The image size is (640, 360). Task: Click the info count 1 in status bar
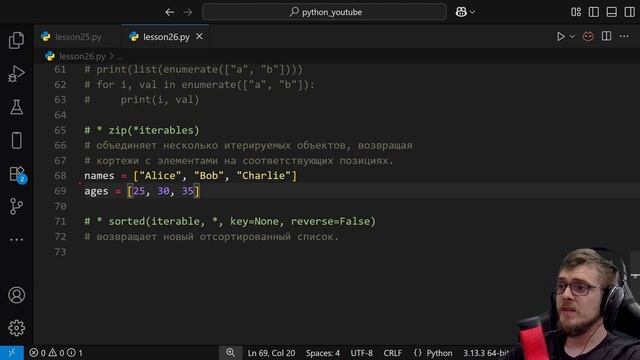[x=75, y=353]
